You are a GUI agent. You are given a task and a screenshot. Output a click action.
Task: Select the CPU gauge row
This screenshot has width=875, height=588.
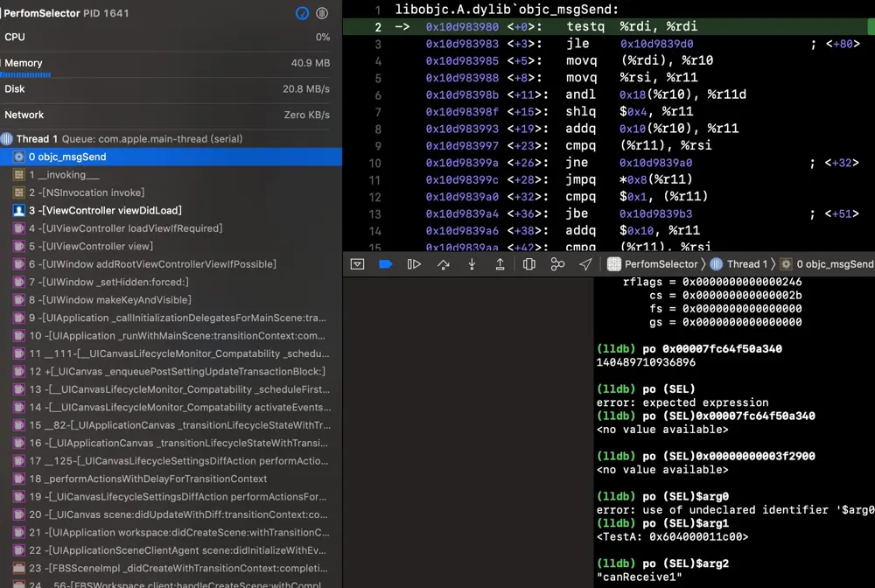tap(166, 38)
